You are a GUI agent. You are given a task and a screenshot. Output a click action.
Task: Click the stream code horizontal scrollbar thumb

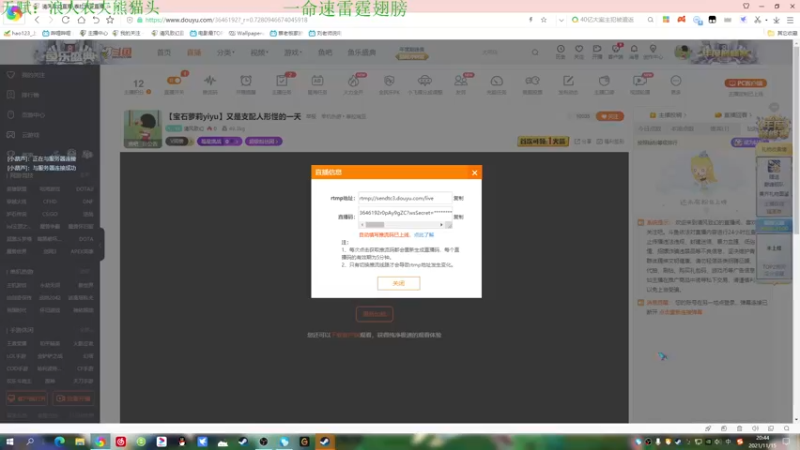coord(374,224)
